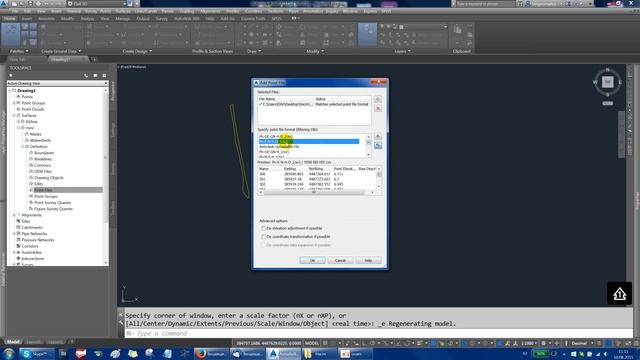Switch to the Settings side tab in Toolspace
The image size is (640, 360).
(x=113, y=129)
